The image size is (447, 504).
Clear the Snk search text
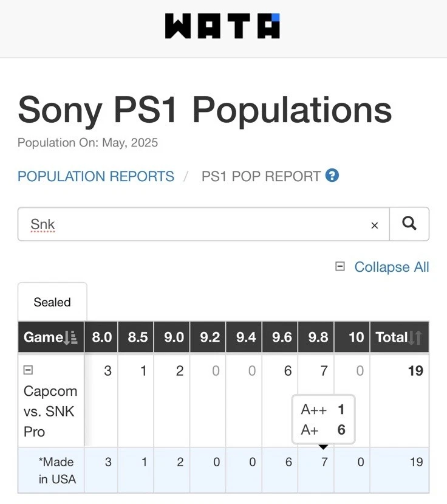point(375,226)
